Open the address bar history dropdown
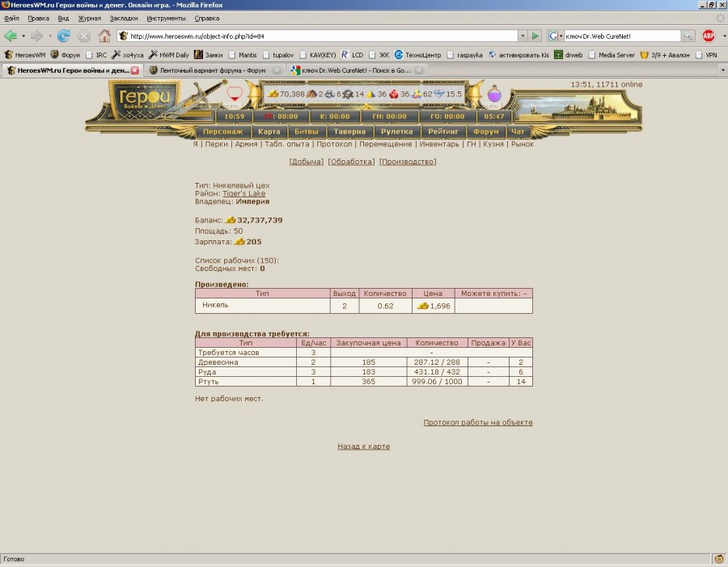This screenshot has width=728, height=567. click(523, 36)
